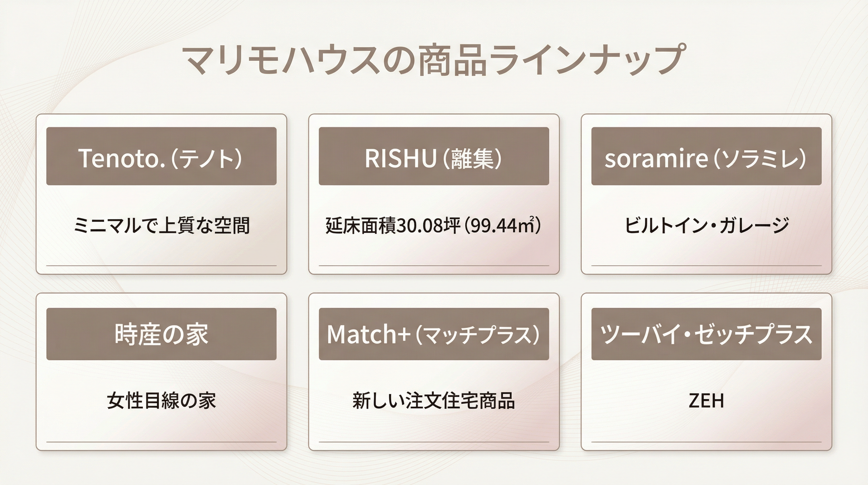This screenshot has height=485, width=868.
Task: Select the 女性目線の家 description text
Action: pyautogui.click(x=161, y=400)
